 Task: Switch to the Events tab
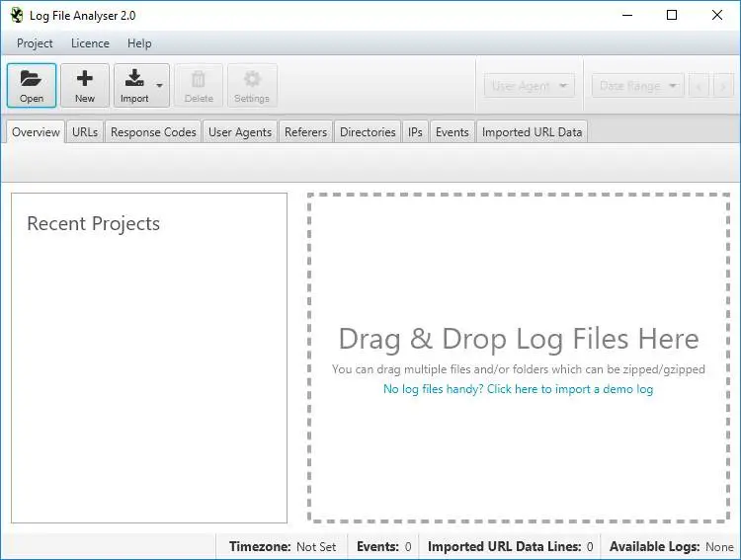click(x=453, y=131)
